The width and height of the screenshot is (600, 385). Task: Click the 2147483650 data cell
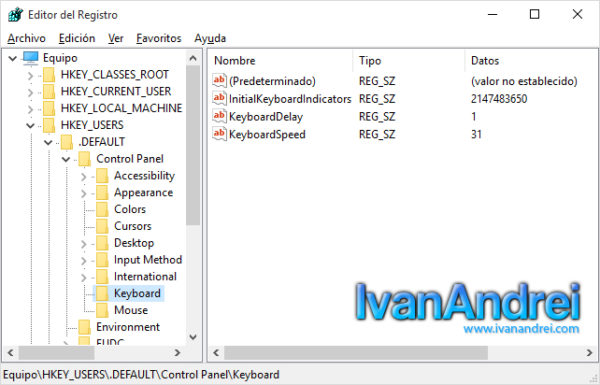499,99
